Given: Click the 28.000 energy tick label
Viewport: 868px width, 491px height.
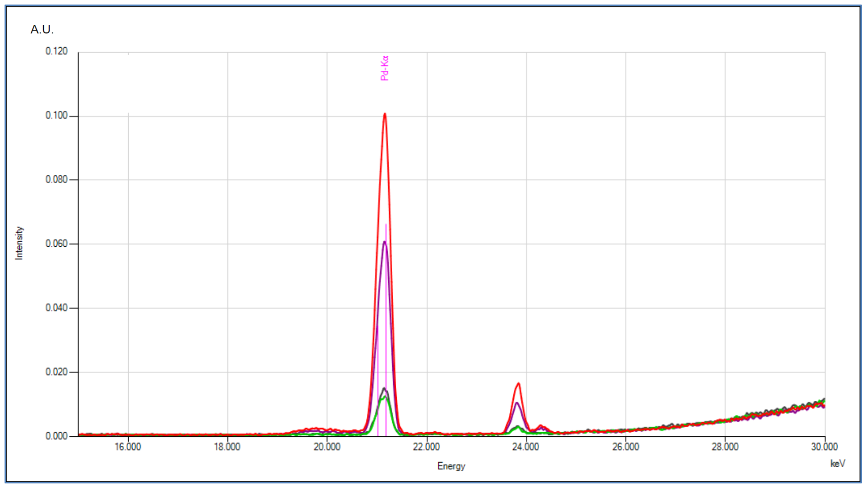Looking at the screenshot, I should [x=725, y=446].
